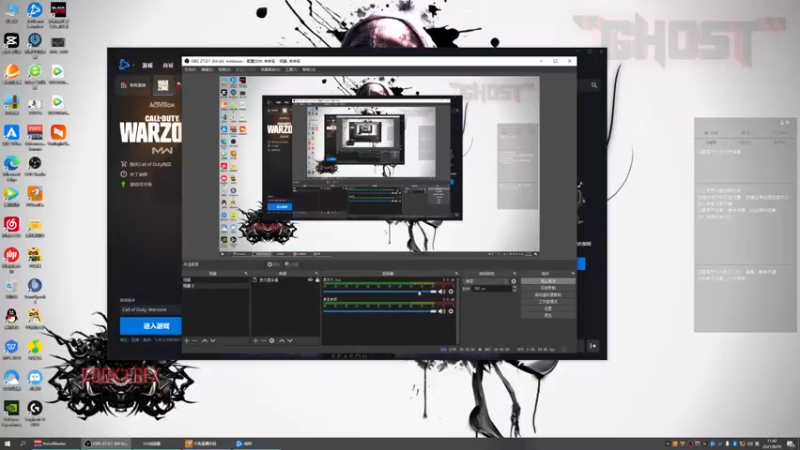Click the Warzone game icon in the Battle.net game bar
The image size is (800, 450).
pyautogui.click(x=163, y=85)
